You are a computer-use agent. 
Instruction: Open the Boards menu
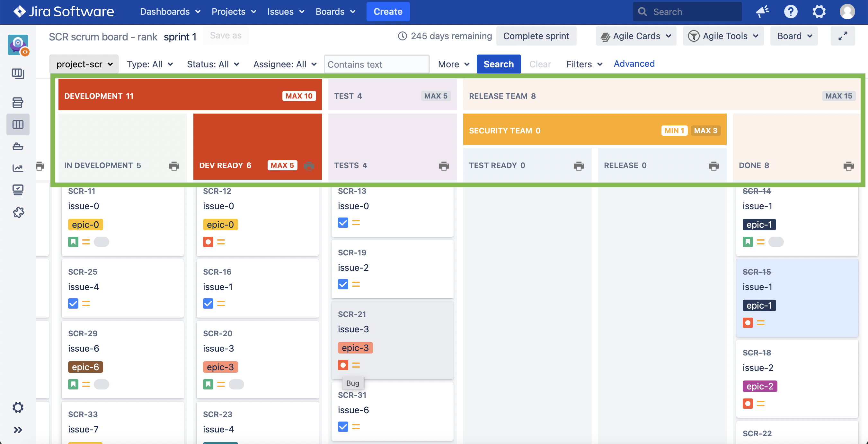pos(335,12)
